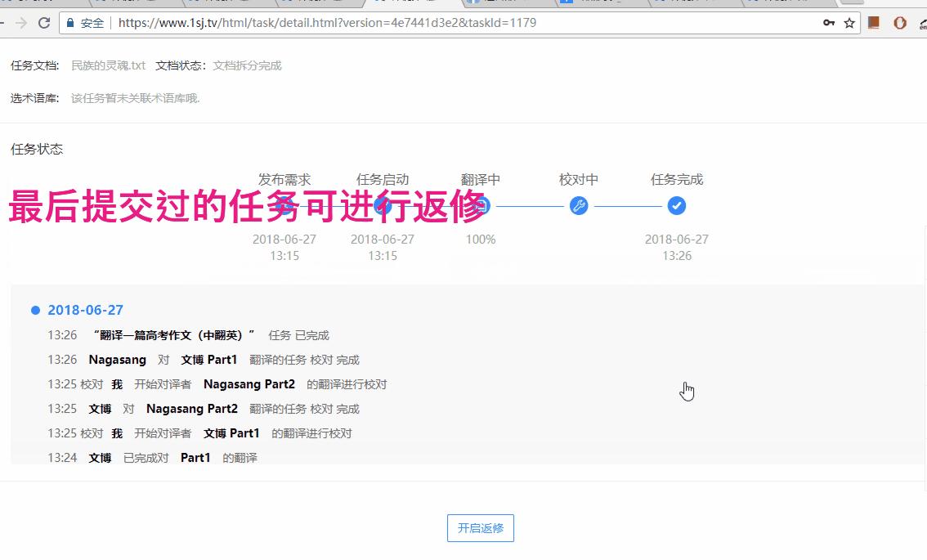Click the 任务启动 step icon
Image resolution: width=927 pixels, height=560 pixels.
pyautogui.click(x=383, y=206)
